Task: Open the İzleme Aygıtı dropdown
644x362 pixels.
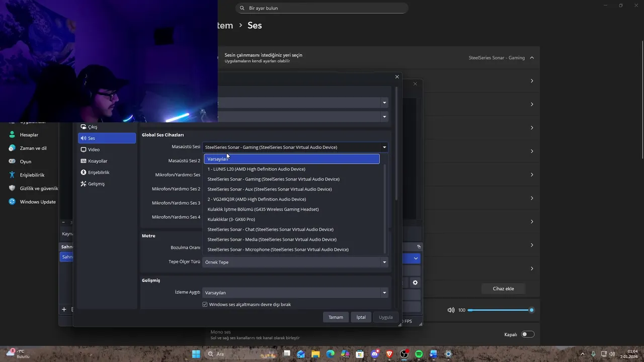Action: [295, 293]
